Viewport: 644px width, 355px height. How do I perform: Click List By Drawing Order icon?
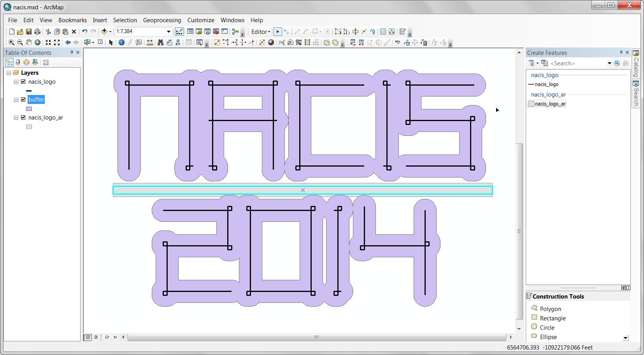coord(9,62)
